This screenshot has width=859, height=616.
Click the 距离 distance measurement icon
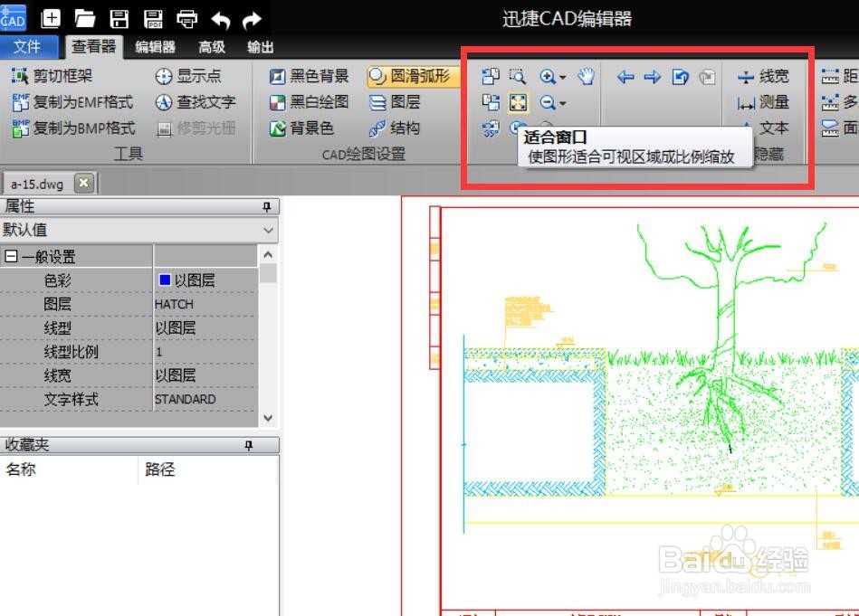point(844,77)
